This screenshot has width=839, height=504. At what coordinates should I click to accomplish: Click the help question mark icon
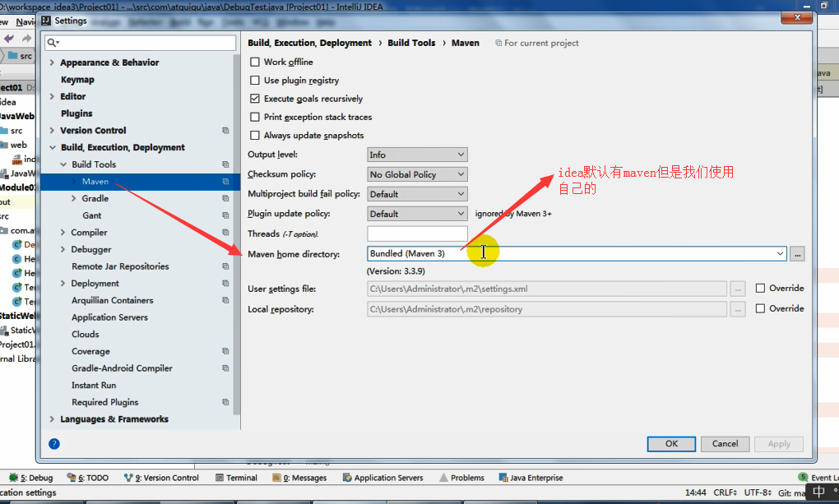(x=54, y=443)
